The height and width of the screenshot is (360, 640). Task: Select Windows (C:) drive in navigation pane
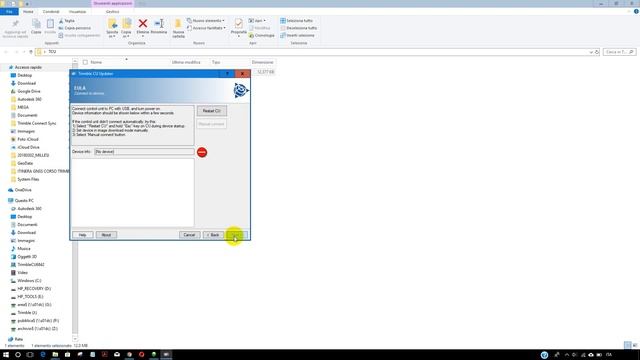[29, 281]
